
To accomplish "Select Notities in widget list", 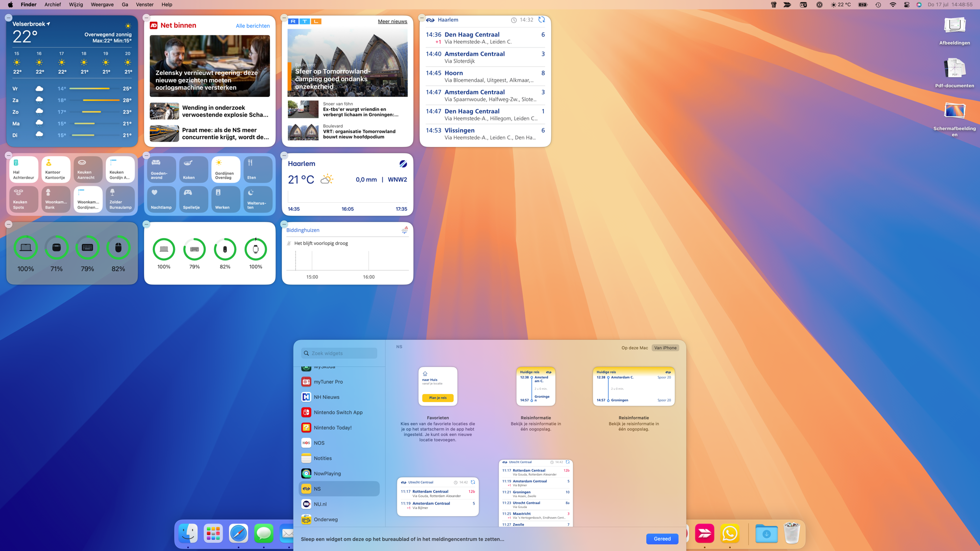I will pyautogui.click(x=339, y=458).
